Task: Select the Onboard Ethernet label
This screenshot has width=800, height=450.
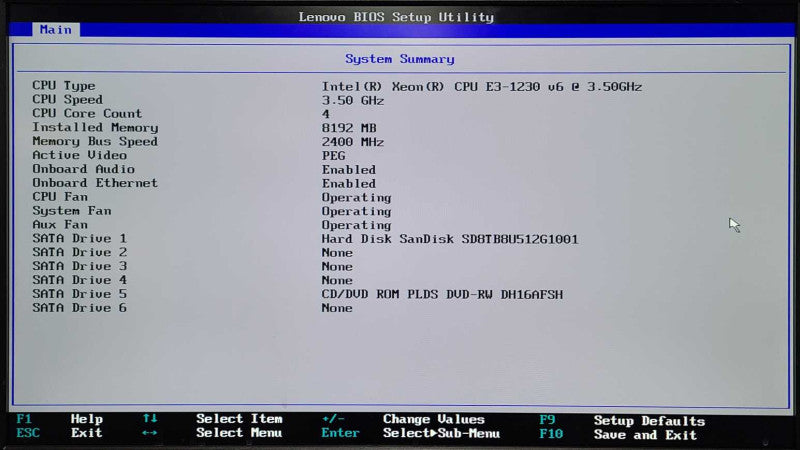Action: pos(95,183)
